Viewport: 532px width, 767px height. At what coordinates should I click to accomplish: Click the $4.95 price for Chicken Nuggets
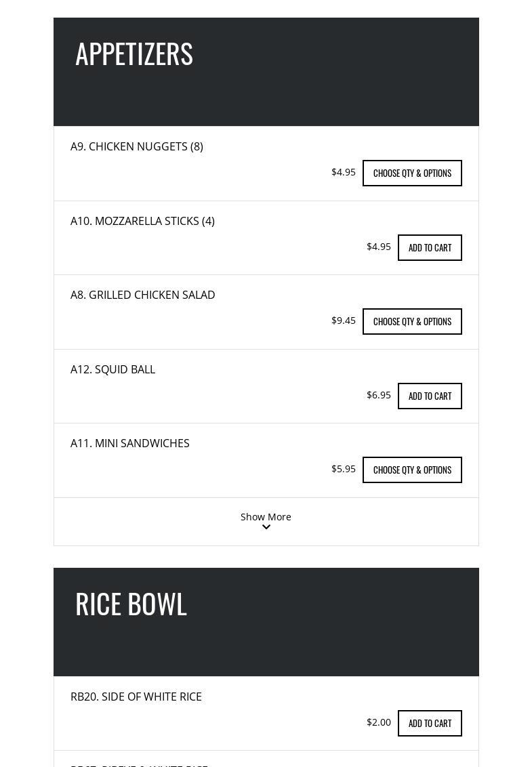coord(344,172)
